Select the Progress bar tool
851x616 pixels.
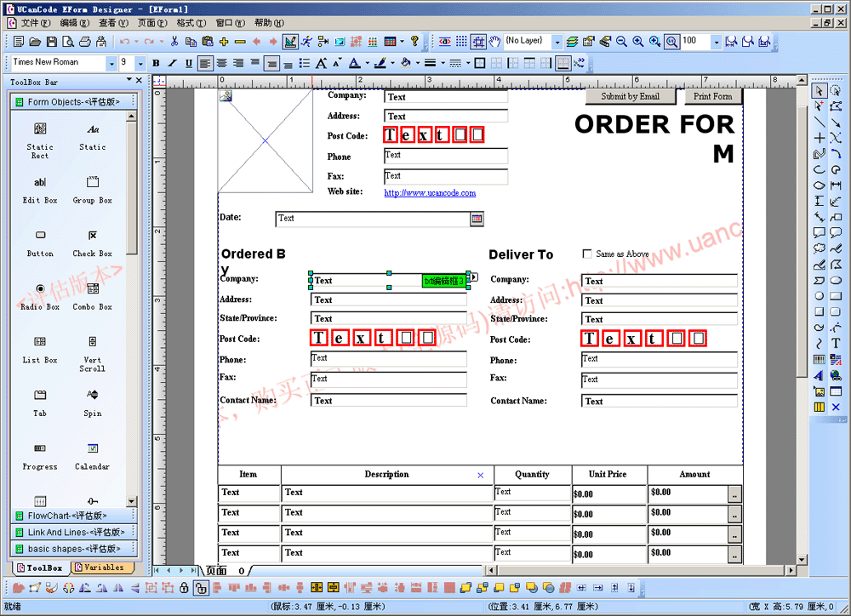[40, 453]
